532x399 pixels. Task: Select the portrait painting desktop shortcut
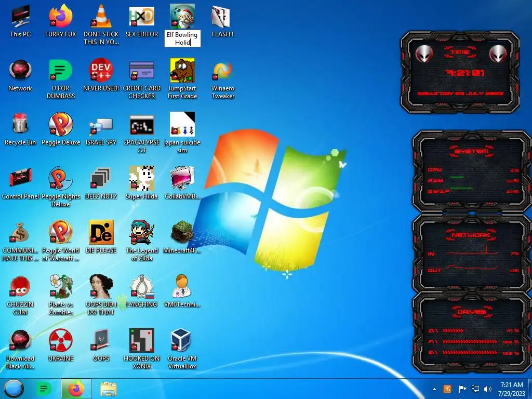[x=101, y=286]
